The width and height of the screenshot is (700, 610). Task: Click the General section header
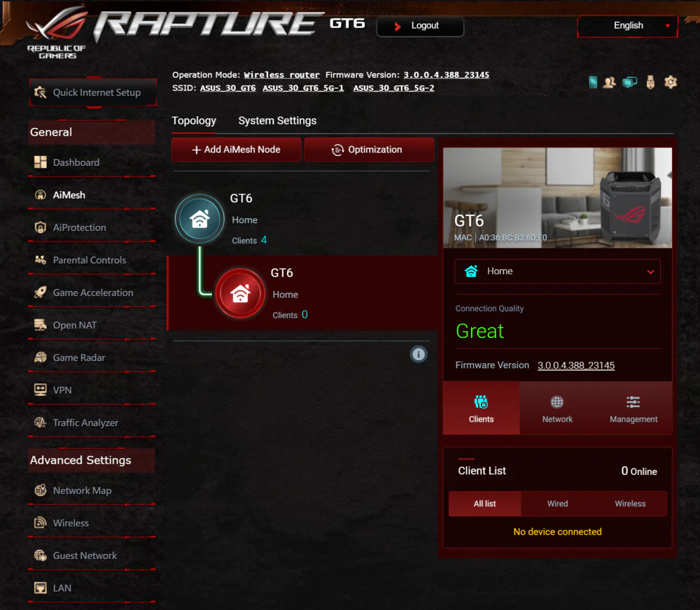pyautogui.click(x=92, y=132)
